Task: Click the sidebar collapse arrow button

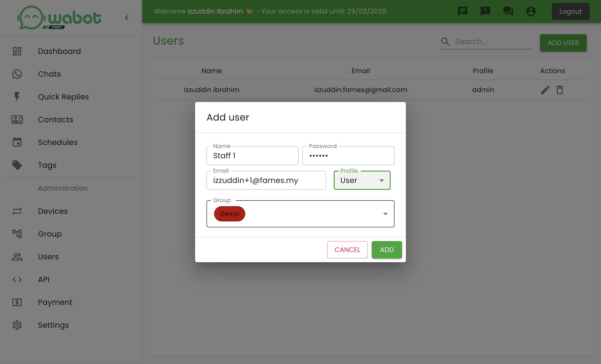Action: (x=127, y=18)
